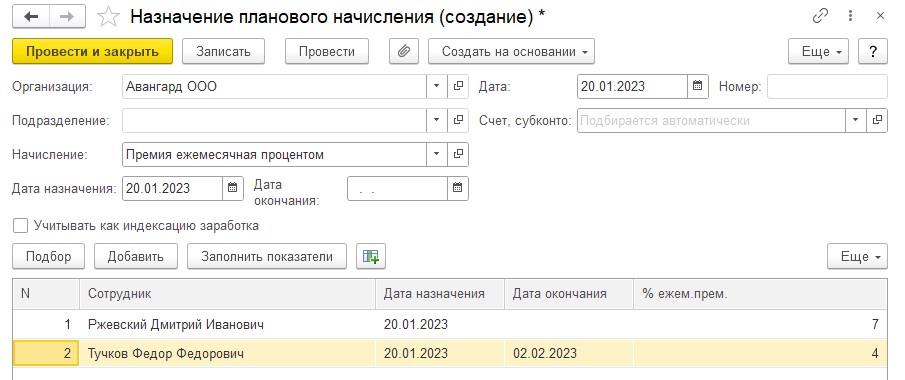Open calendar for Дата окончания field

458,188
